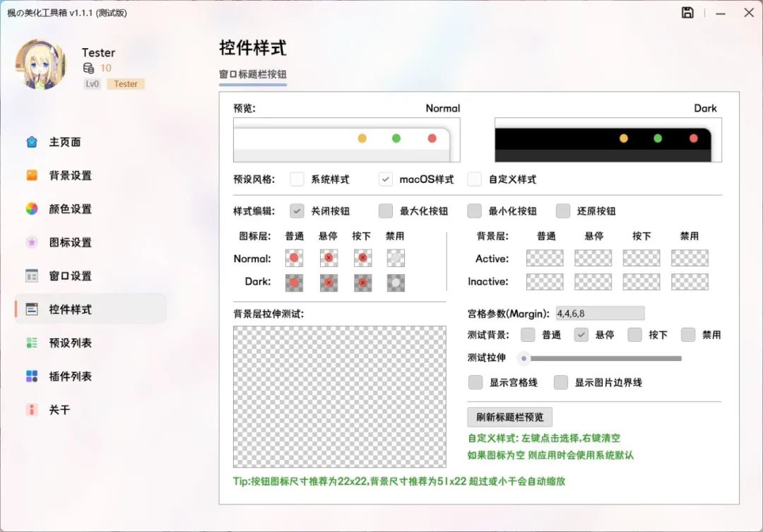Tick the 自定义样式 checkbox
763x532 pixels.
pyautogui.click(x=475, y=179)
